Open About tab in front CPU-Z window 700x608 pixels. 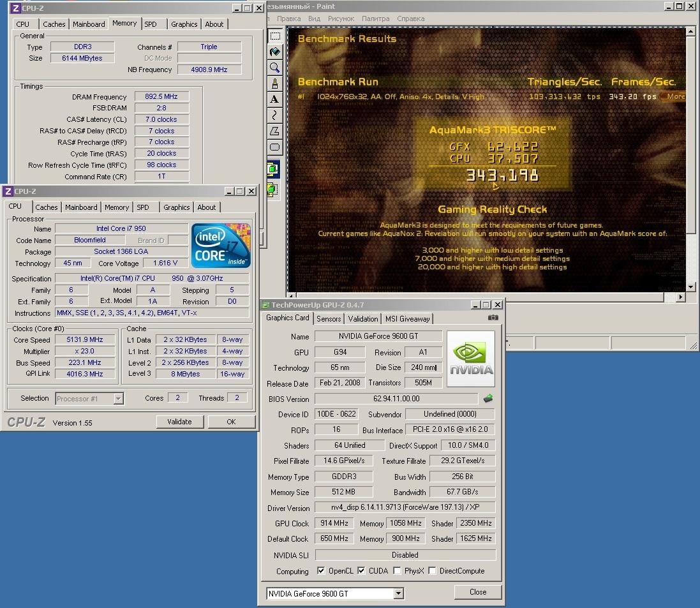tap(206, 207)
